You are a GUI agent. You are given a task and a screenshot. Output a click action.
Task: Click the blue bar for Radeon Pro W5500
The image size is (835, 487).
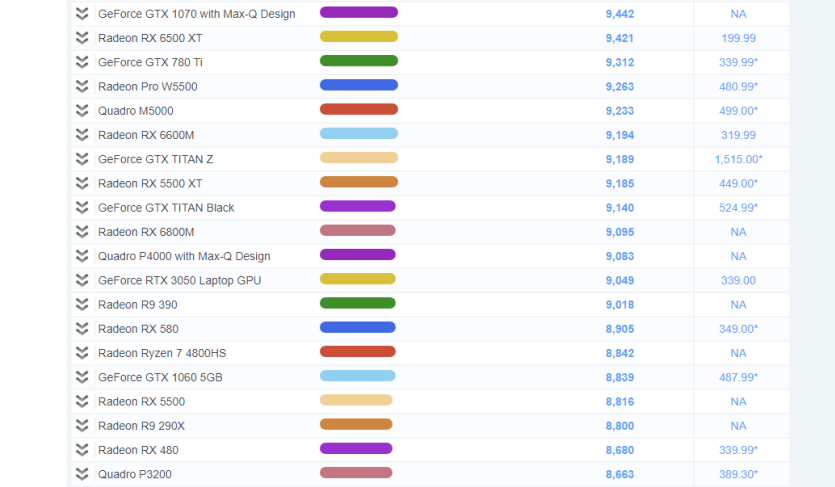pos(359,85)
